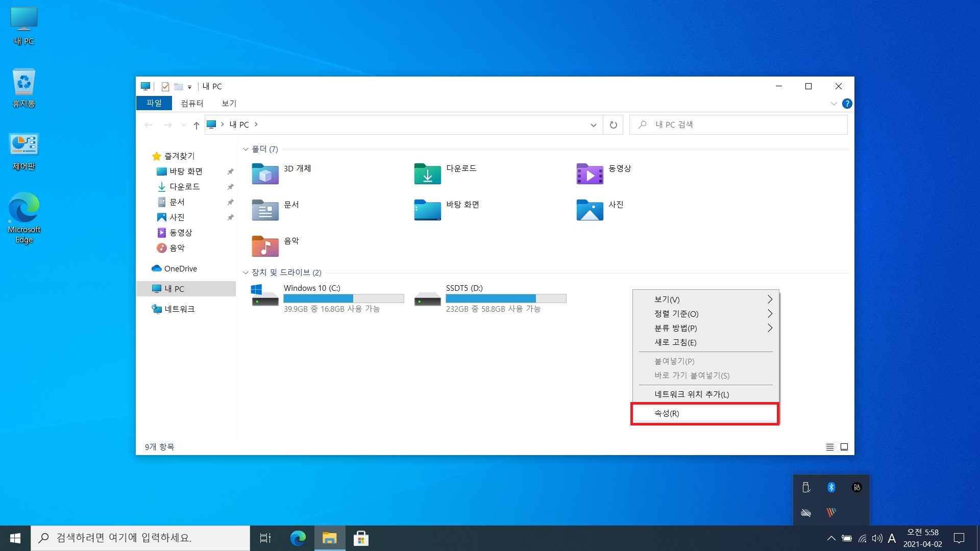Image resolution: width=980 pixels, height=551 pixels.
Task: Select the 휴지통 recycle bin icon
Action: click(24, 88)
